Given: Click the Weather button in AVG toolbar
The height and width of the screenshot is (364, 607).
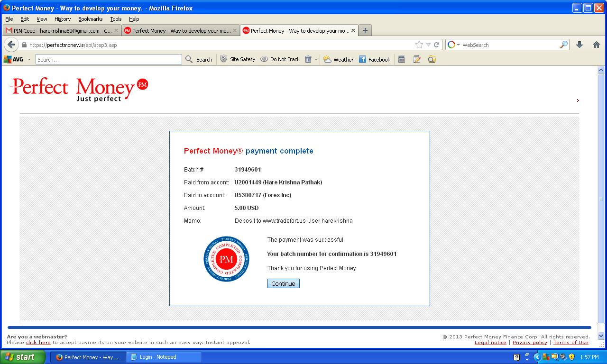Looking at the screenshot, I should click(x=339, y=59).
